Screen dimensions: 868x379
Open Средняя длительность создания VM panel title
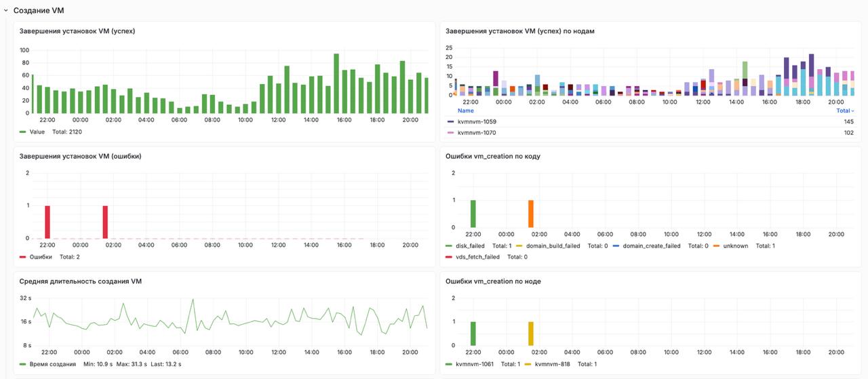(80, 281)
